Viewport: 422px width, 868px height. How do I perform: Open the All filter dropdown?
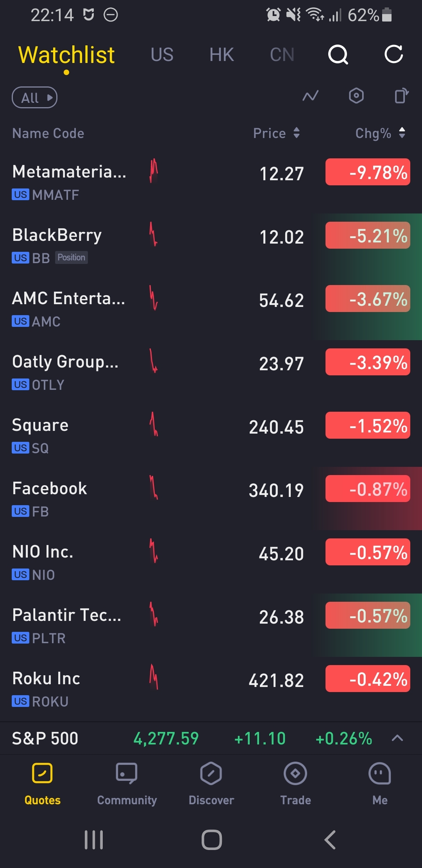pyautogui.click(x=34, y=97)
